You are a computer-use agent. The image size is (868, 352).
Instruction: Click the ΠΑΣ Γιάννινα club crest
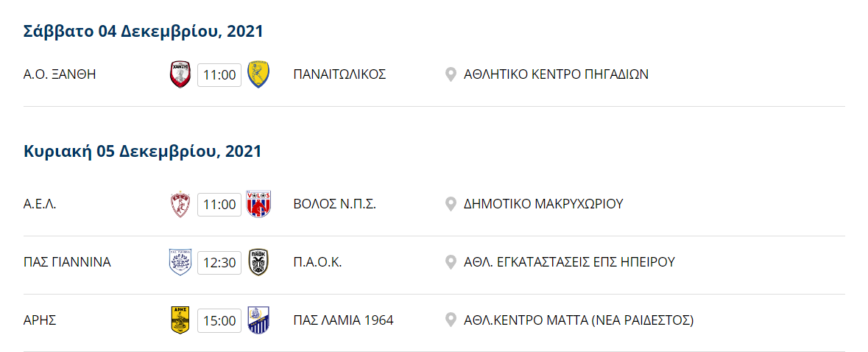point(180,262)
